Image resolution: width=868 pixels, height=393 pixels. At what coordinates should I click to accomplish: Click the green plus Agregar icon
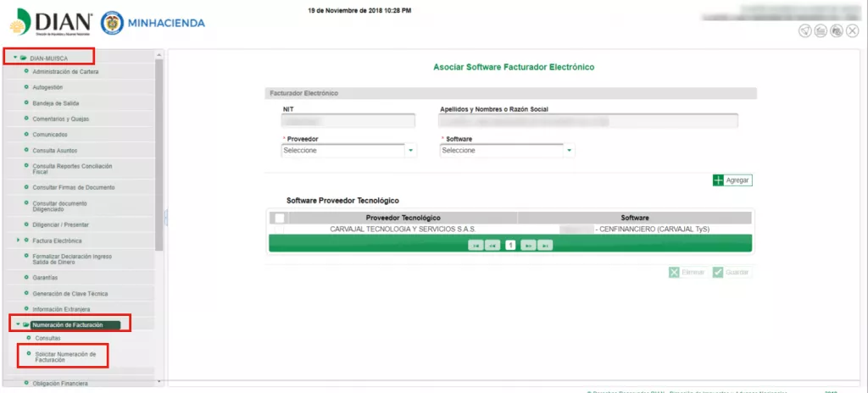pos(719,180)
